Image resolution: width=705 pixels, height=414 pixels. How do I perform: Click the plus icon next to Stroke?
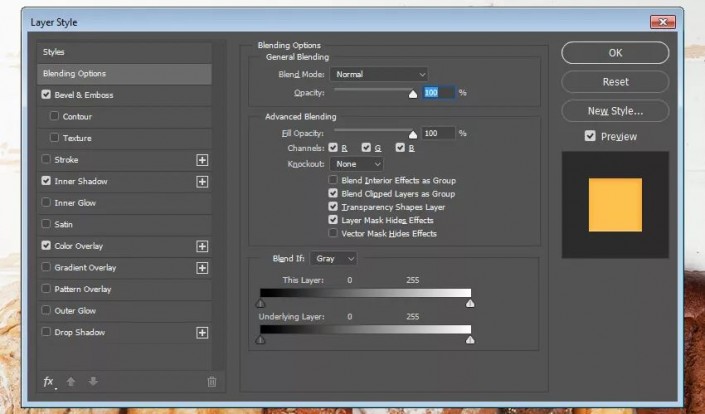point(202,160)
